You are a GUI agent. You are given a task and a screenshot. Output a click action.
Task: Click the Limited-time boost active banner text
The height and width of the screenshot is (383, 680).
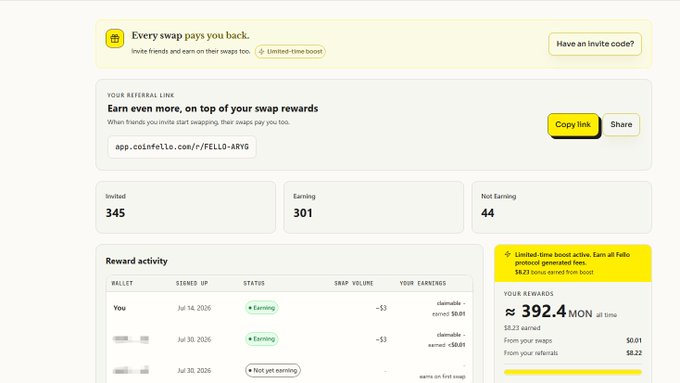(x=572, y=259)
